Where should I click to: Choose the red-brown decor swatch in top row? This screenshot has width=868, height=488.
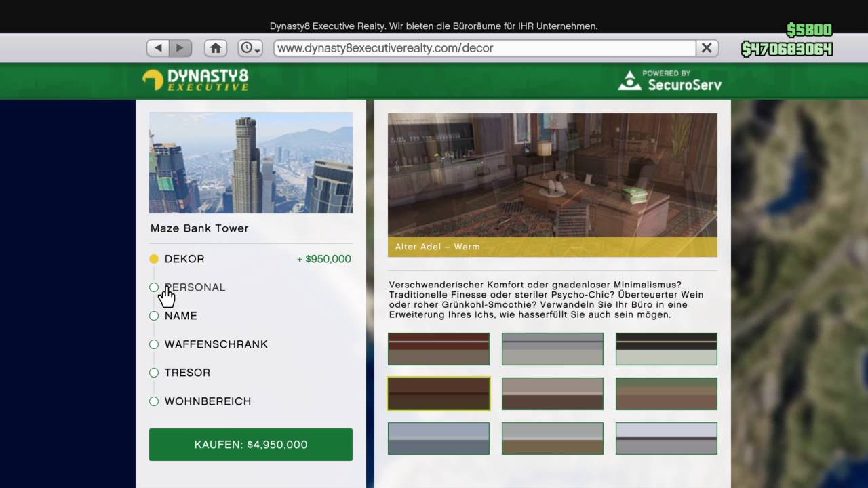(x=439, y=349)
